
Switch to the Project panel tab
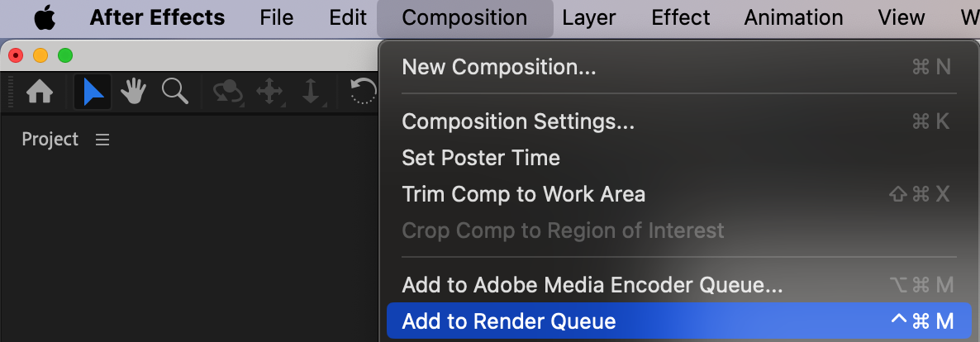(x=50, y=140)
